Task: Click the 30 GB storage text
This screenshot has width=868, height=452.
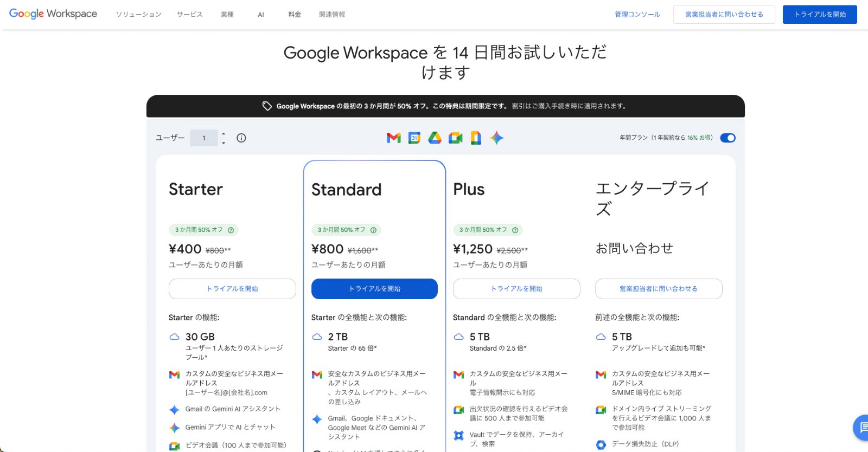Action: coord(200,337)
